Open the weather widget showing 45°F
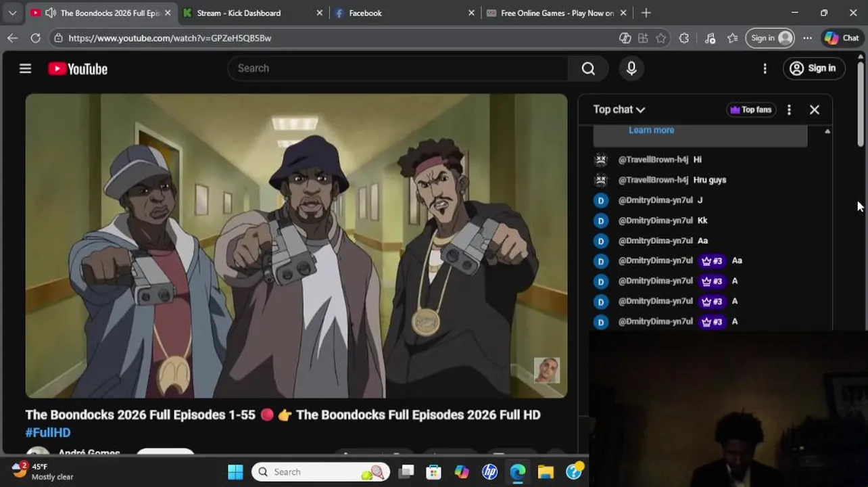This screenshot has height=487, width=868. pos(43,471)
